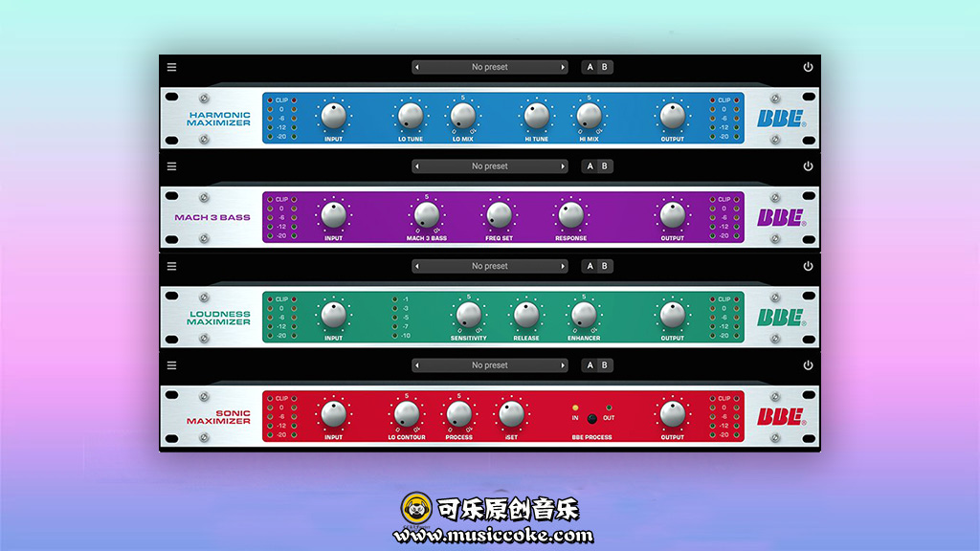Viewport: 980px width, 551px height.
Task: Click the Mach 3 Bass OUTPUT knob
Action: pyautogui.click(x=673, y=215)
